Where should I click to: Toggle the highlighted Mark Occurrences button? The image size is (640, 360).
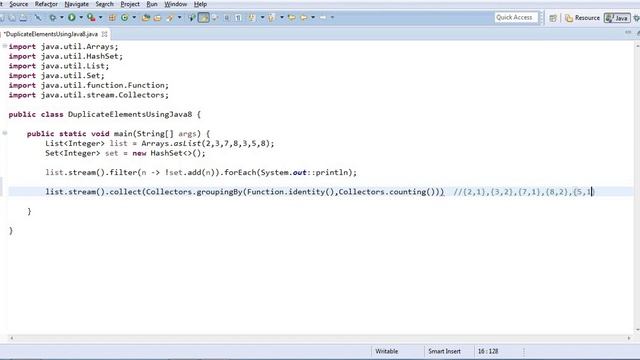203,18
